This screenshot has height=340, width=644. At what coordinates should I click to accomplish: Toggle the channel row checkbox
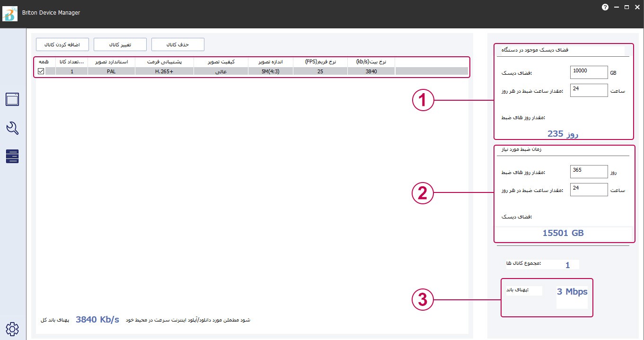point(41,71)
